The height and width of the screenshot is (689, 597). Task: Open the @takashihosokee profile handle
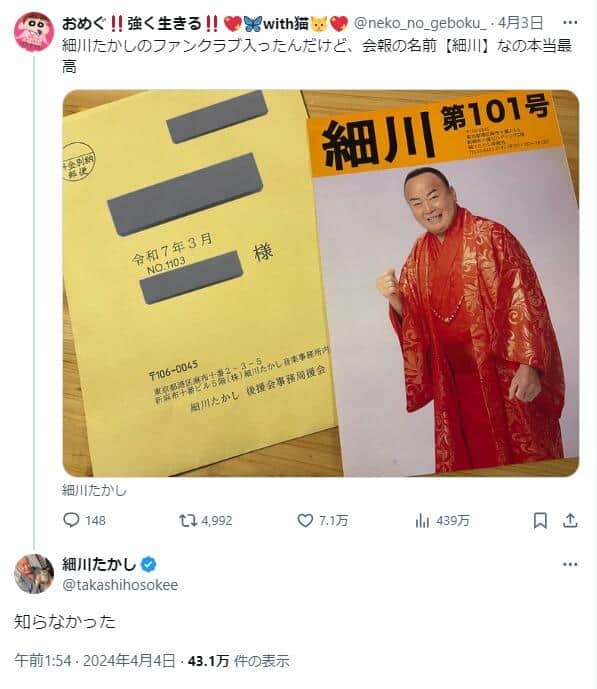[x=120, y=585]
